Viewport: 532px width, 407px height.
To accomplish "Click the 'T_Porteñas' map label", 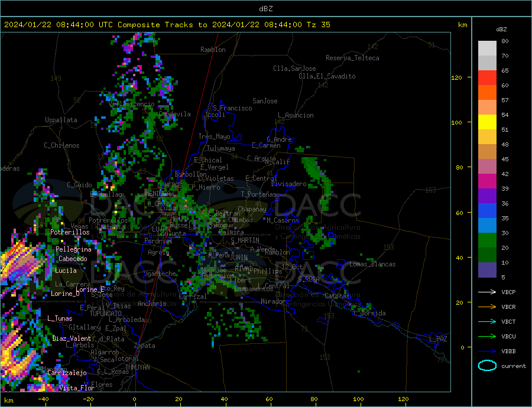I will click(x=259, y=194).
